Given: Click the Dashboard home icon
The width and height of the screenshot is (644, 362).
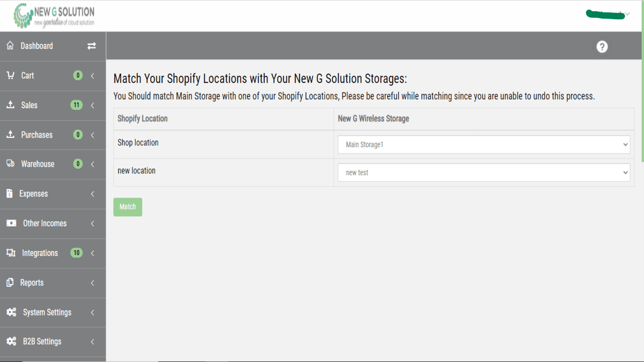Looking at the screenshot, I should [x=10, y=45].
